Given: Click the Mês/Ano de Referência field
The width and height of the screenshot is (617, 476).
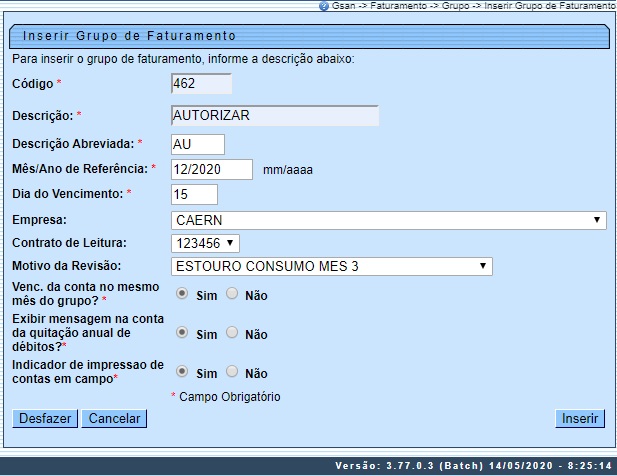Looking at the screenshot, I should 212,169.
